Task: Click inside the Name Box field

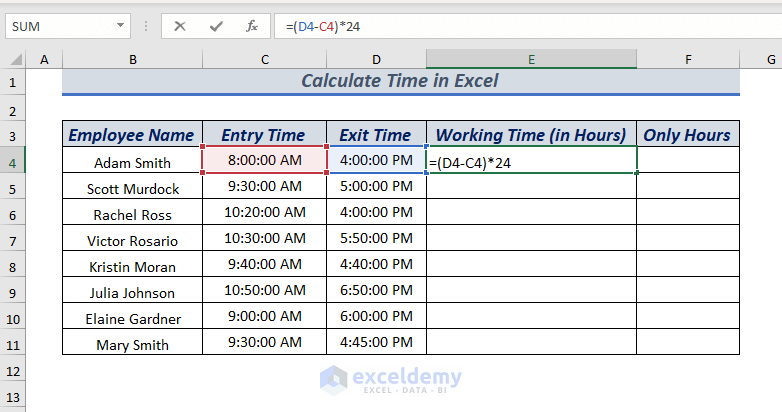Action: click(x=58, y=26)
